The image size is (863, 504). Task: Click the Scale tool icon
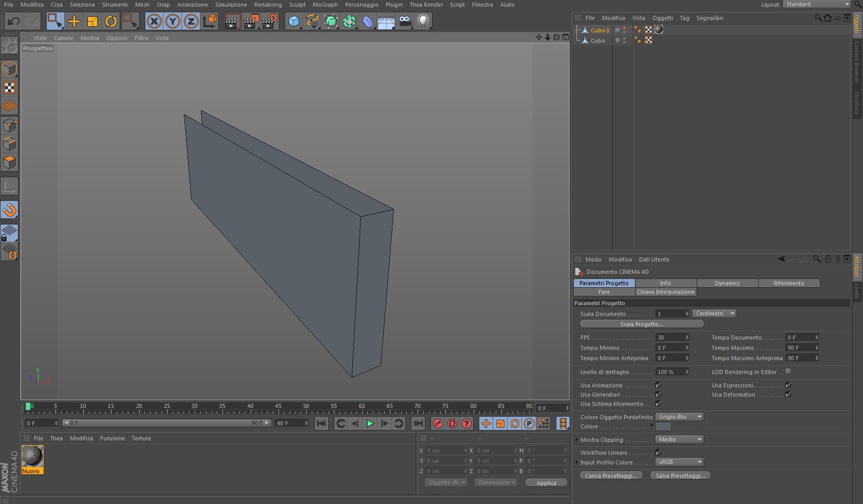92,22
